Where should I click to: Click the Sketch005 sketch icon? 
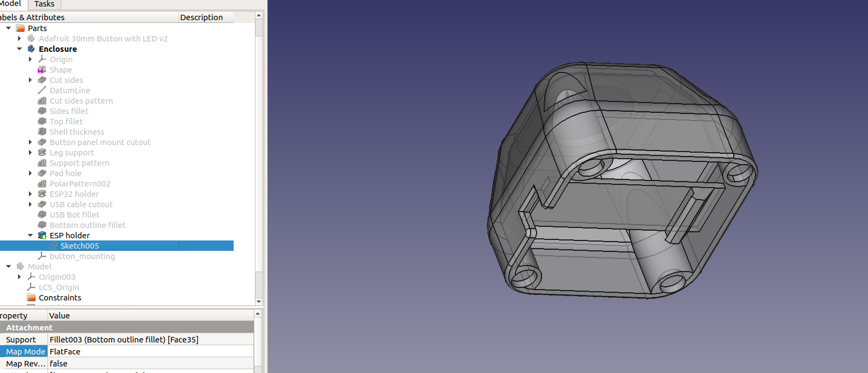[x=53, y=246]
